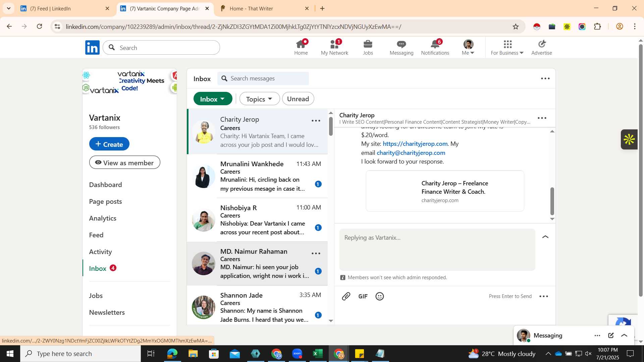The height and width of the screenshot is (362, 644).
Task: Open Dashboard in the admin sidebar
Action: (105, 185)
